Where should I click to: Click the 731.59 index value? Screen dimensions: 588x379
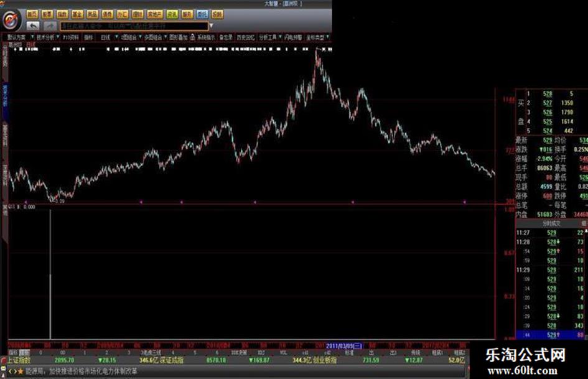(x=370, y=360)
